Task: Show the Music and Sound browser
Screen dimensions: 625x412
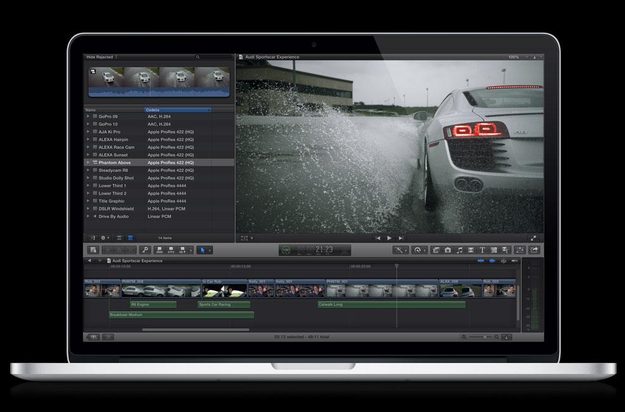Action: pyautogui.click(x=459, y=250)
